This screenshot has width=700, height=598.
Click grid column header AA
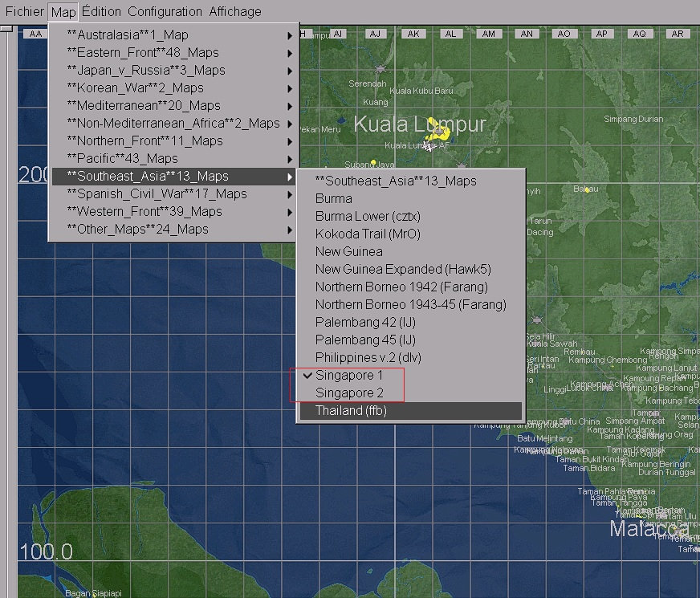click(x=35, y=34)
